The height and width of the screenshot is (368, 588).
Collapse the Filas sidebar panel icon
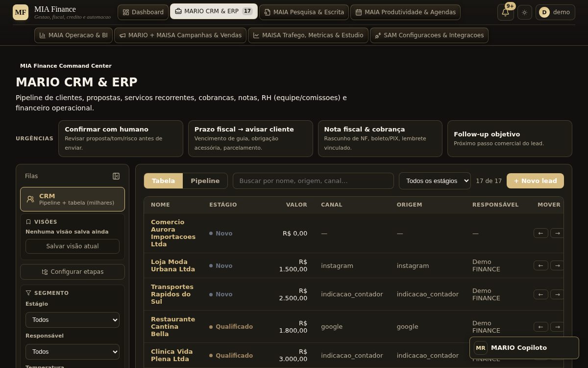[x=116, y=176]
